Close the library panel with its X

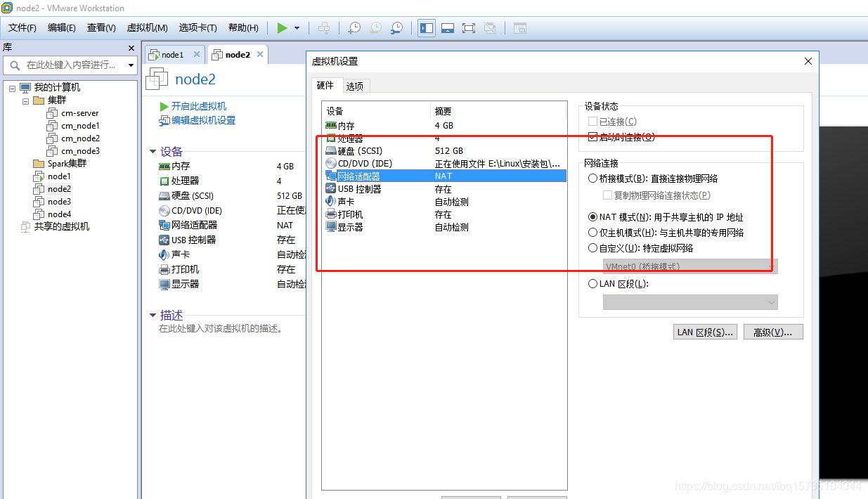131,48
